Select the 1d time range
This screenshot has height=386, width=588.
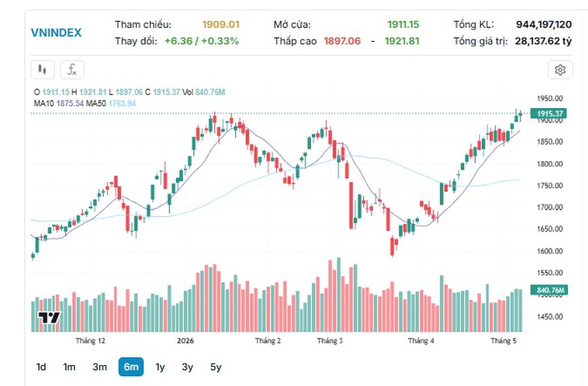41,367
